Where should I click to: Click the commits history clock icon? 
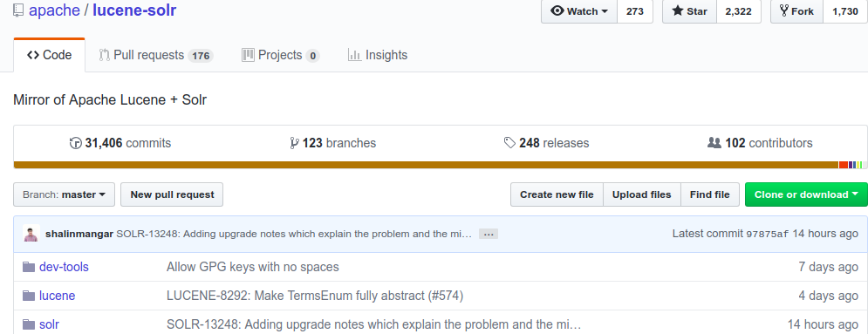pos(75,143)
